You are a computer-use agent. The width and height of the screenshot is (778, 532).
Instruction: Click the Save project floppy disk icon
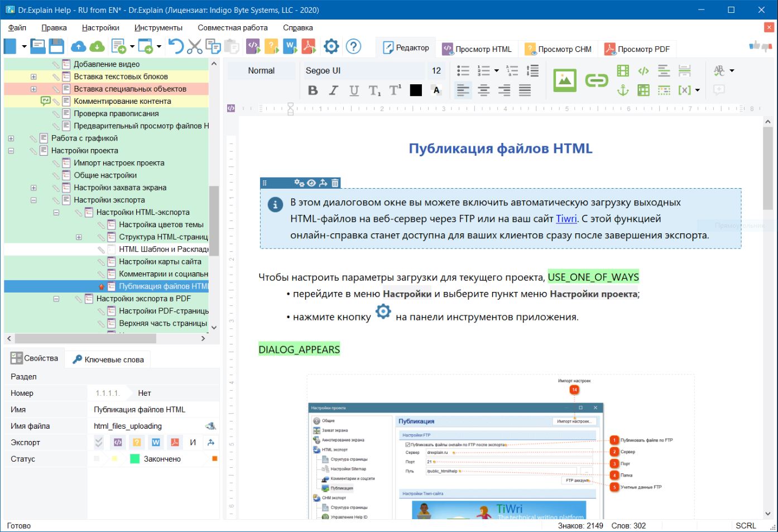pos(56,46)
